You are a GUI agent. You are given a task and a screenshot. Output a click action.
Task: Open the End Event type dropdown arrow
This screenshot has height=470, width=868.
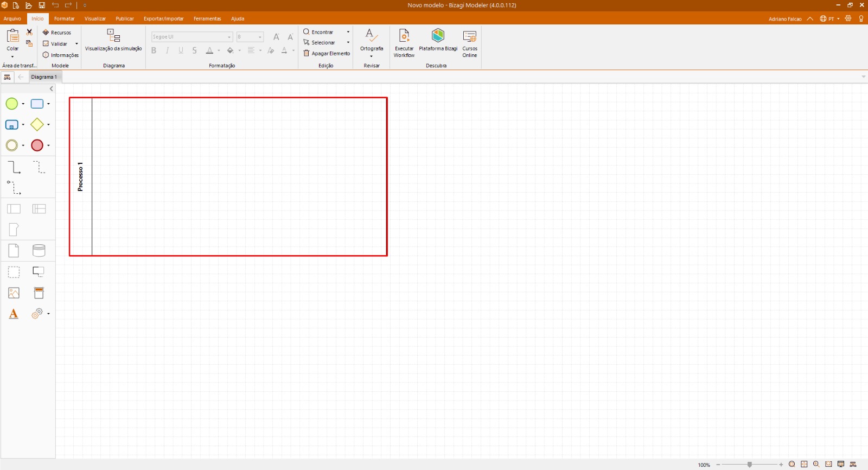pos(48,145)
